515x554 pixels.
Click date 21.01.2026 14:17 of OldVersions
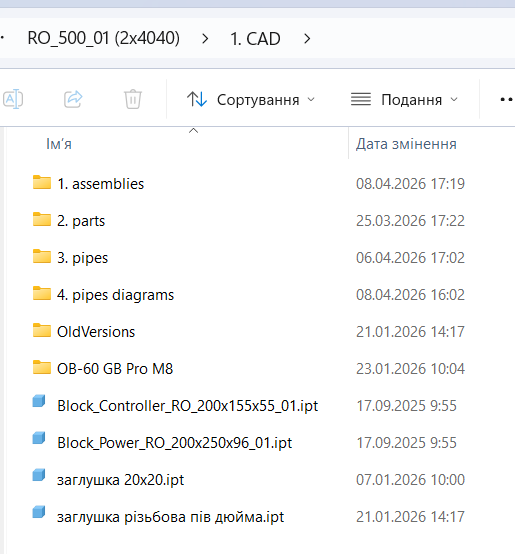click(x=410, y=332)
